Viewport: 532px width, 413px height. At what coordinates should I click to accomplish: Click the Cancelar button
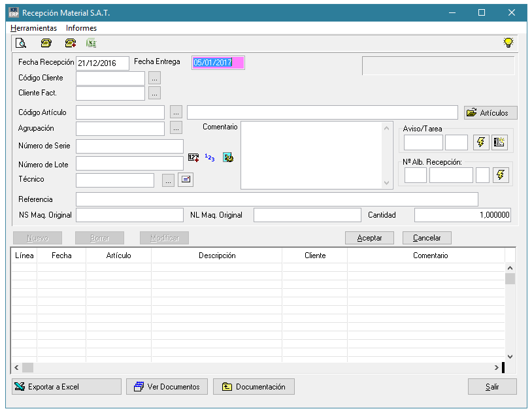pos(427,238)
